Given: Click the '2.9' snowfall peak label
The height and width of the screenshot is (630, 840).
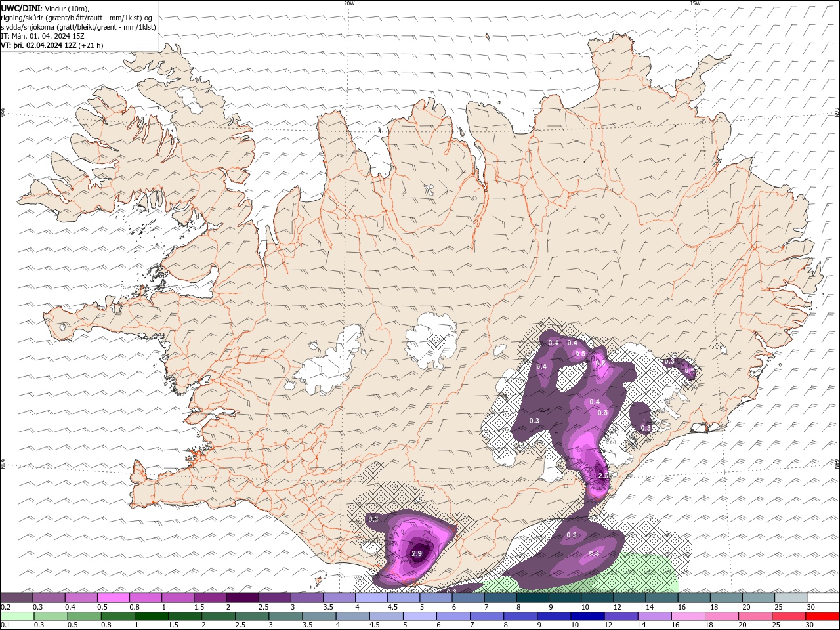Looking at the screenshot, I should pos(416,554).
